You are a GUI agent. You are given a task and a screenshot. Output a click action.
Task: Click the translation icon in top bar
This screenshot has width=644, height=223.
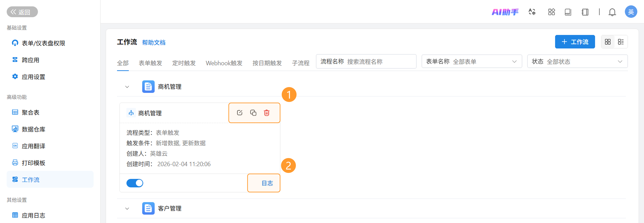click(x=532, y=12)
